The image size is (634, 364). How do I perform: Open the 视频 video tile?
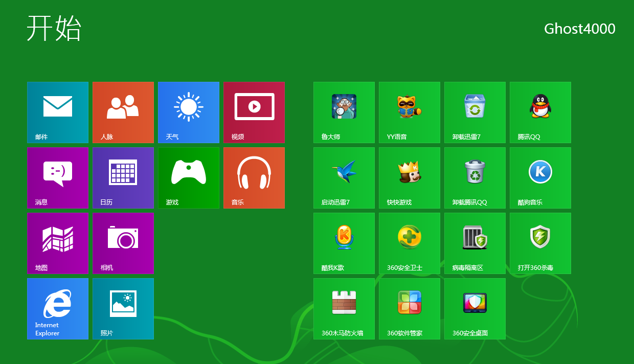pyautogui.click(x=254, y=112)
